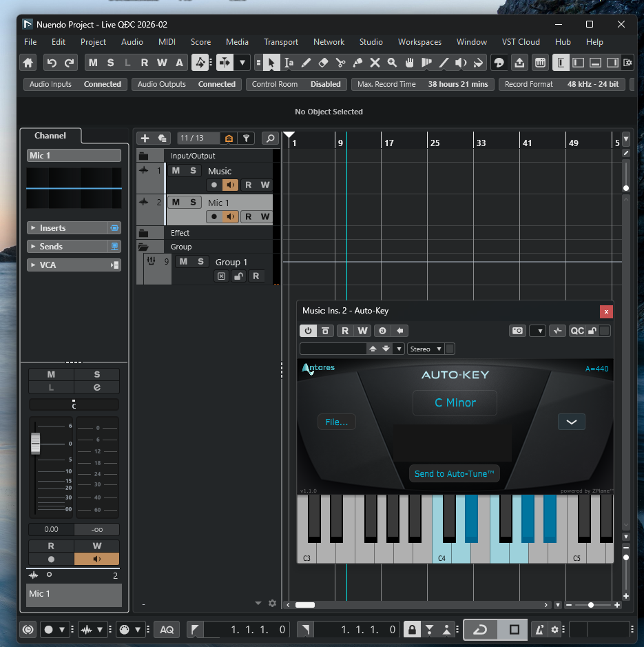Click the Undo arrow icon

coord(52,63)
